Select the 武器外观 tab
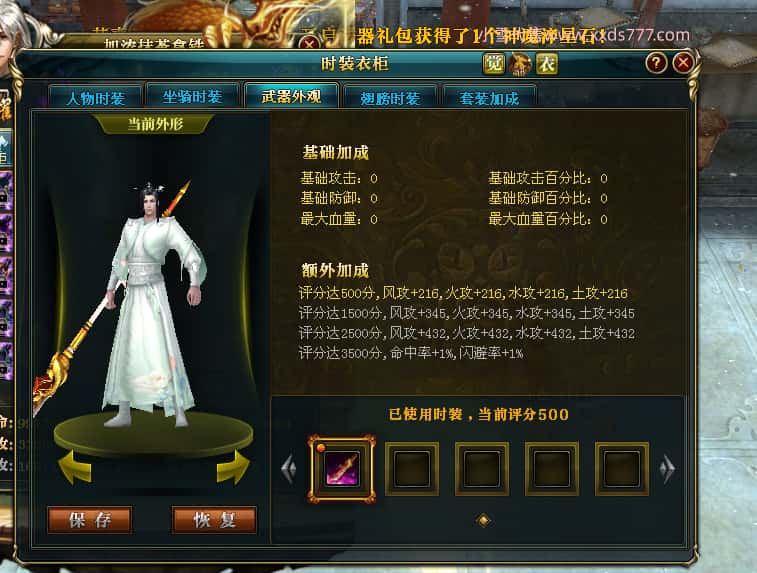The width and height of the screenshot is (757, 573). tap(291, 96)
